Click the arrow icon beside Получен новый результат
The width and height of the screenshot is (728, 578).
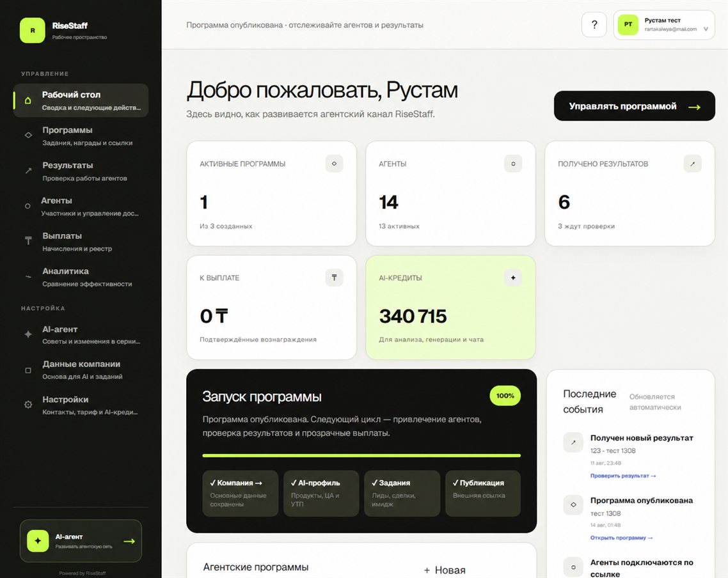tap(573, 442)
